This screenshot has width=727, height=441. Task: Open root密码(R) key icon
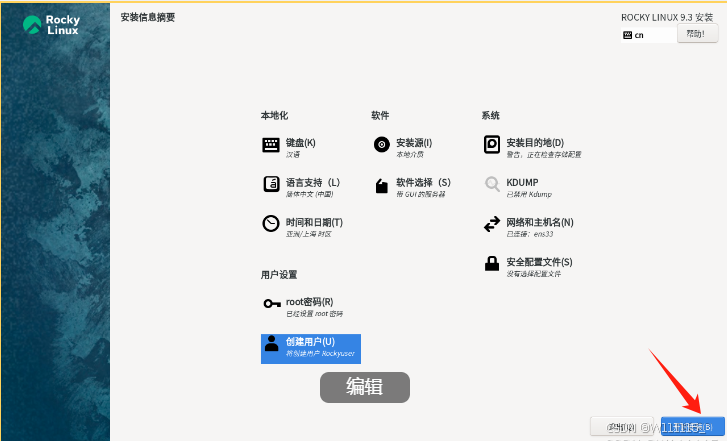pos(272,304)
